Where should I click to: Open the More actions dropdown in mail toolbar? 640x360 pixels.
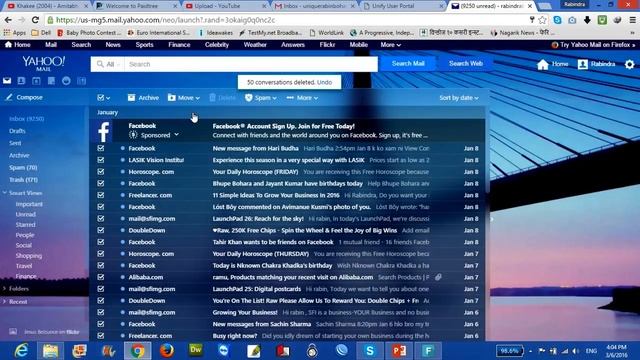pos(302,98)
